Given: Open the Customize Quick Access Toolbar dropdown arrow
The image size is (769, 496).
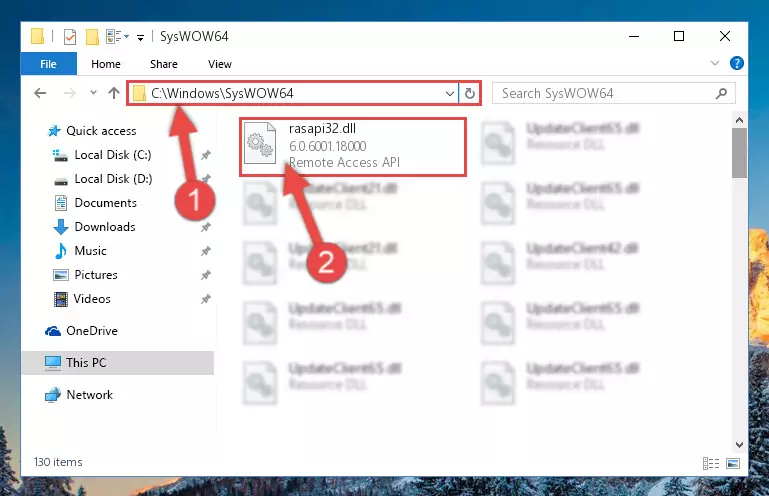Looking at the screenshot, I should tap(140, 37).
